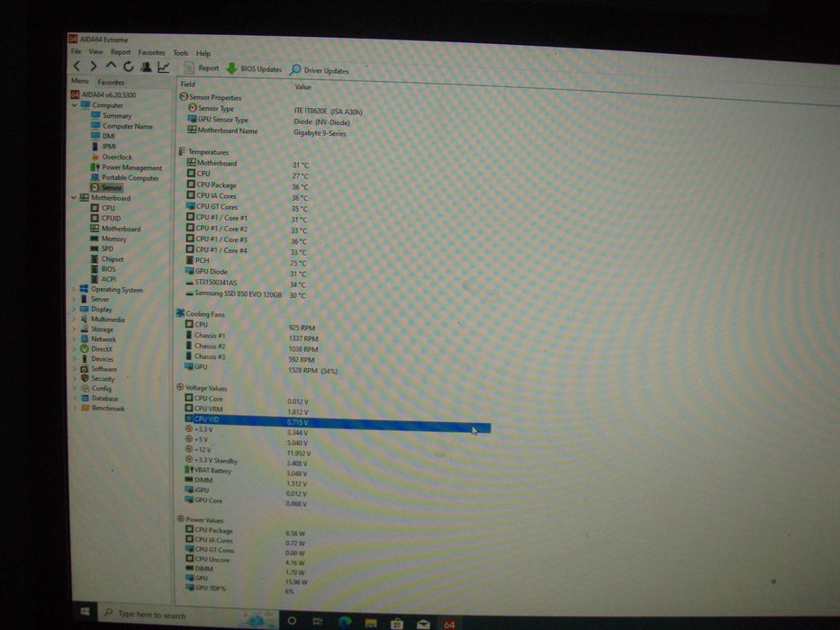
Task: Select Samsung SSD 850 EVO 120GB row
Action: (x=245, y=294)
